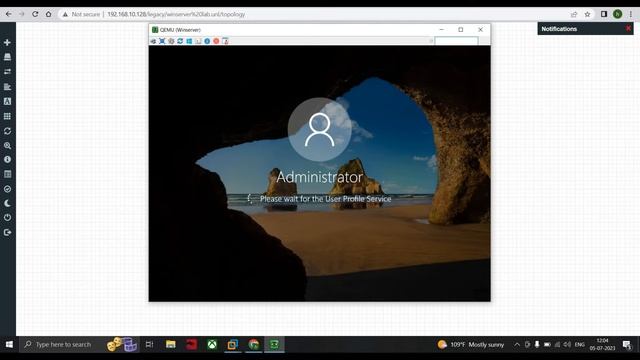Open text objects sidebar icon with letter A

pyautogui.click(x=7, y=101)
